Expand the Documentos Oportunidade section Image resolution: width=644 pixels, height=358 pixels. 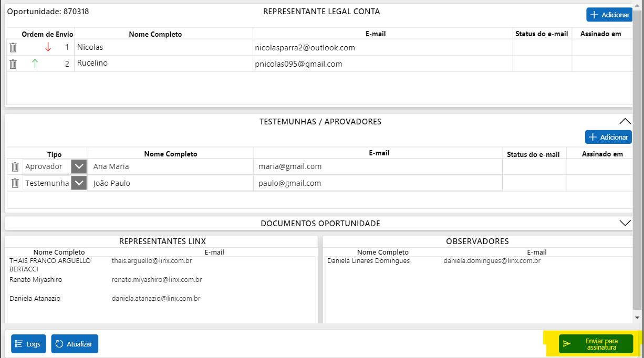(x=625, y=223)
